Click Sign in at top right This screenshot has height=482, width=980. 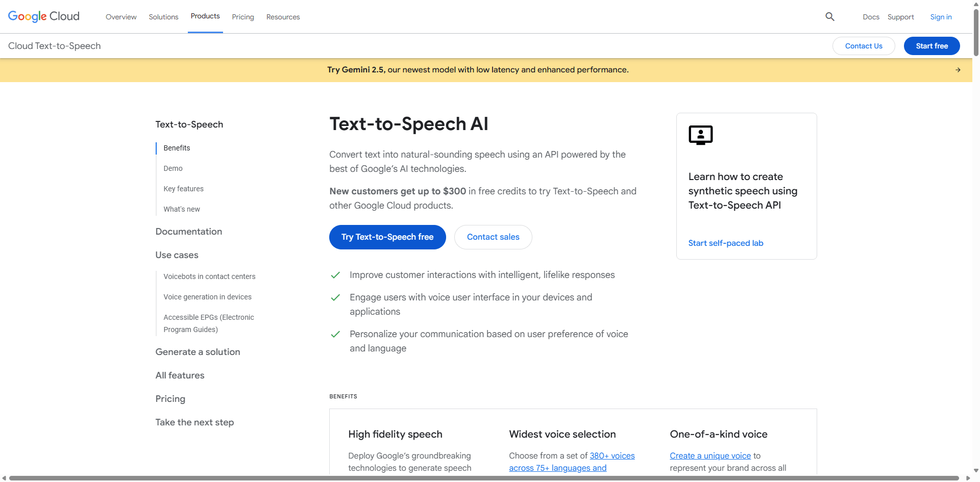coord(941,17)
